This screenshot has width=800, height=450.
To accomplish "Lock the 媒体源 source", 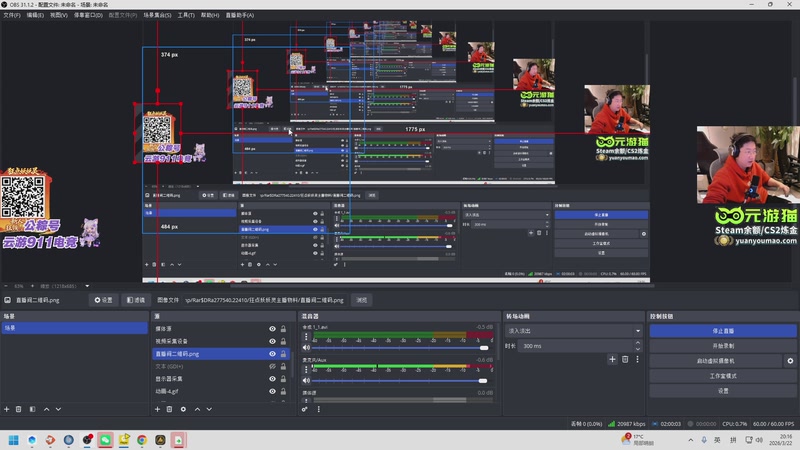I will coord(283,329).
